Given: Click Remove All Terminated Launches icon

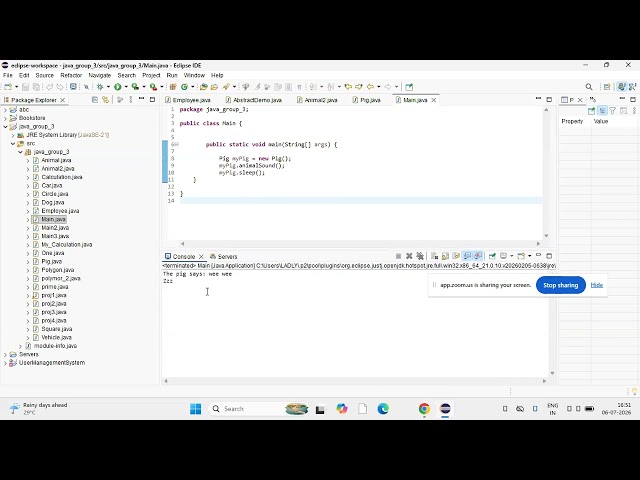Looking at the screenshot, I should pyautogui.click(x=420, y=256).
